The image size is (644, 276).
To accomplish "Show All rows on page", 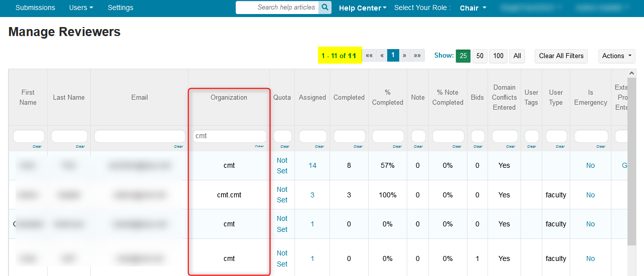I will coord(517,56).
